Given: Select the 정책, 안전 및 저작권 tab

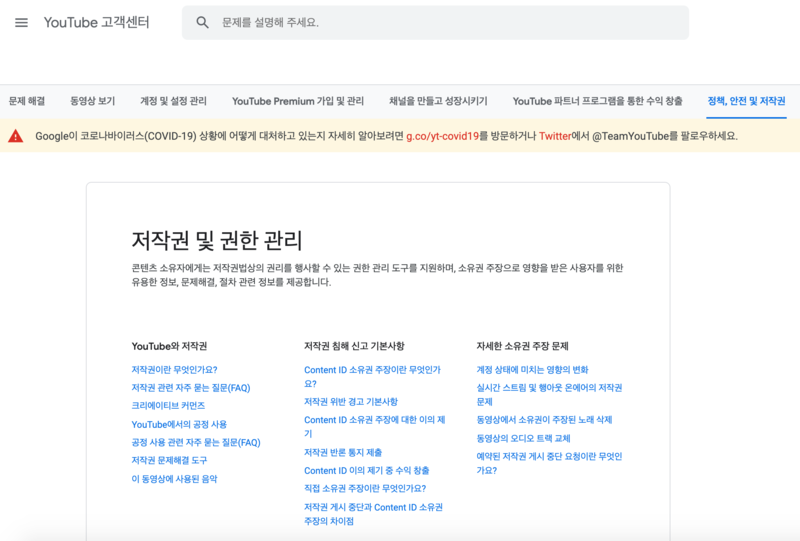Looking at the screenshot, I should point(746,101).
